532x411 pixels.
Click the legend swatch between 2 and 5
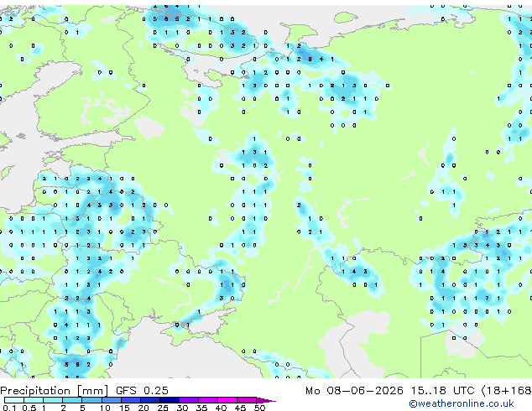[72, 400]
